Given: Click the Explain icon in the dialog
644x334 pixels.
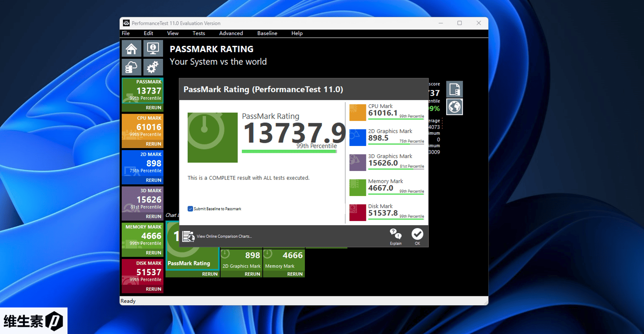Looking at the screenshot, I should click(396, 237).
